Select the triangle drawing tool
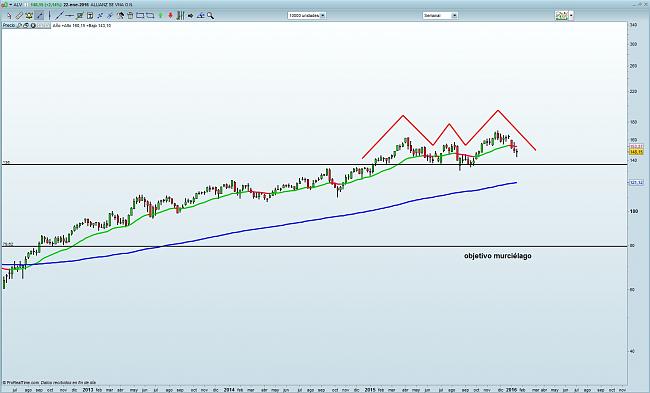This screenshot has width=650, height=393. tap(200, 16)
